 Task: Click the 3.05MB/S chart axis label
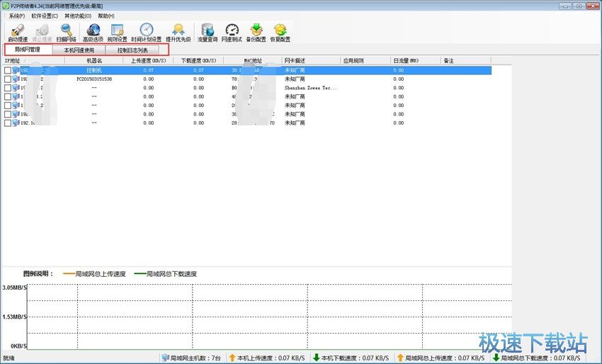[x=15, y=288]
